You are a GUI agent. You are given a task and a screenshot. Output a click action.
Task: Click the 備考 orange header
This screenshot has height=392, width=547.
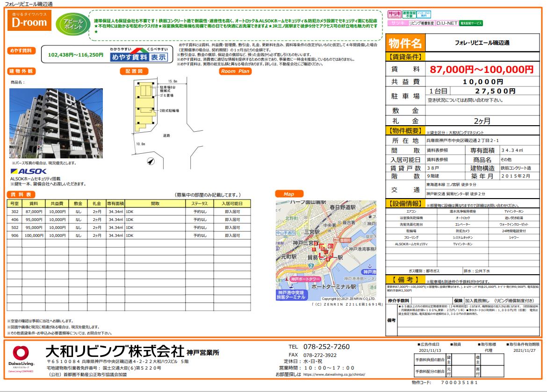[x=405, y=280]
